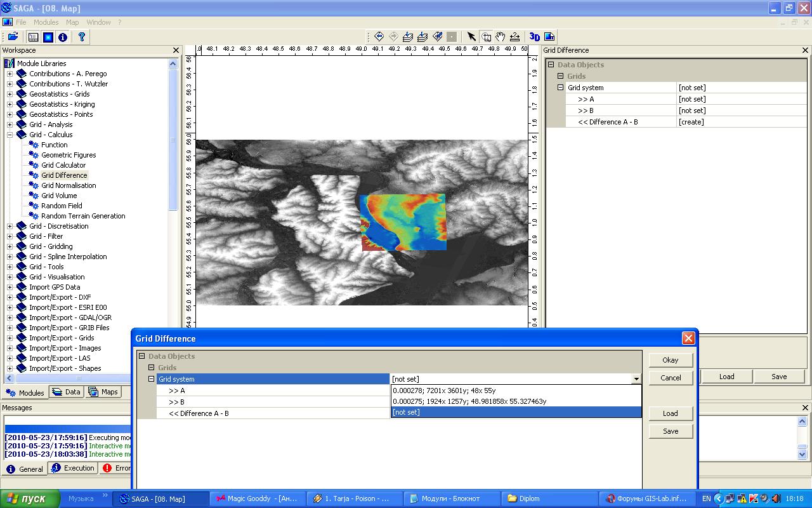Open the Grid system dropdown arrow
The width and height of the screenshot is (812, 508).
click(x=636, y=379)
